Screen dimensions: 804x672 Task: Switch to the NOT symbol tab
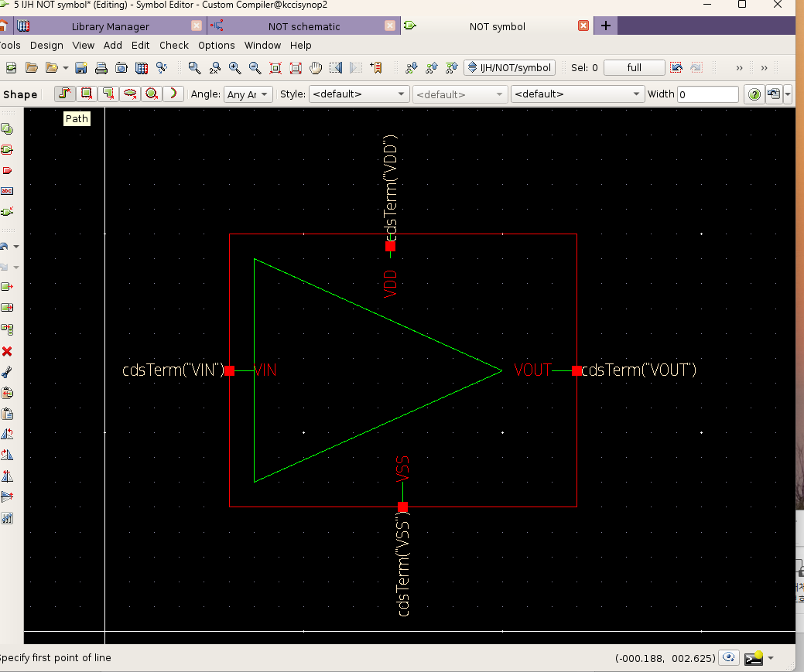(498, 26)
